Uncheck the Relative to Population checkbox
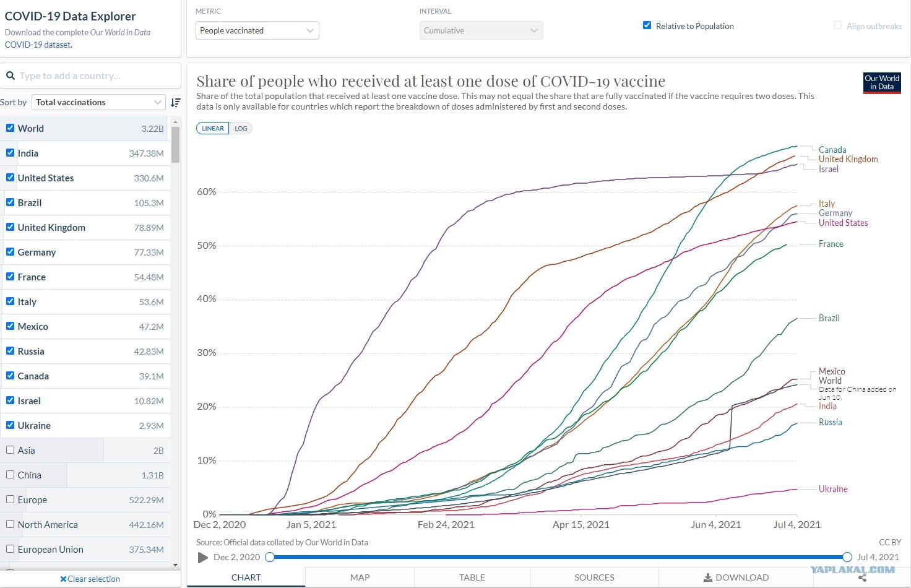Screen dimensions: 911x588 coord(647,25)
